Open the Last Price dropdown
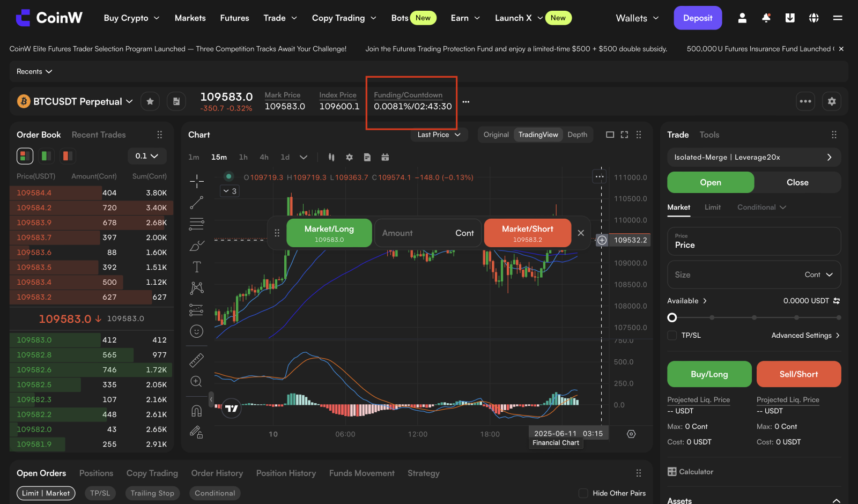The image size is (858, 504). (x=439, y=135)
